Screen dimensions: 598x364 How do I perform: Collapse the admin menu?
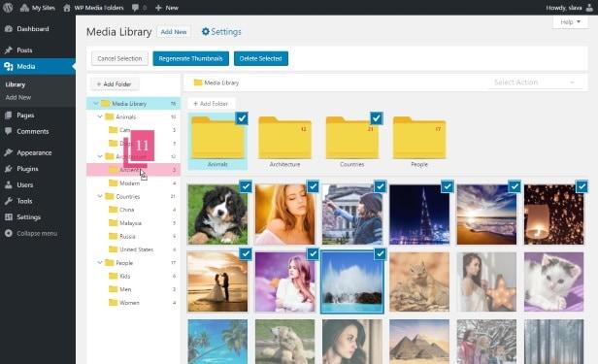(37, 233)
